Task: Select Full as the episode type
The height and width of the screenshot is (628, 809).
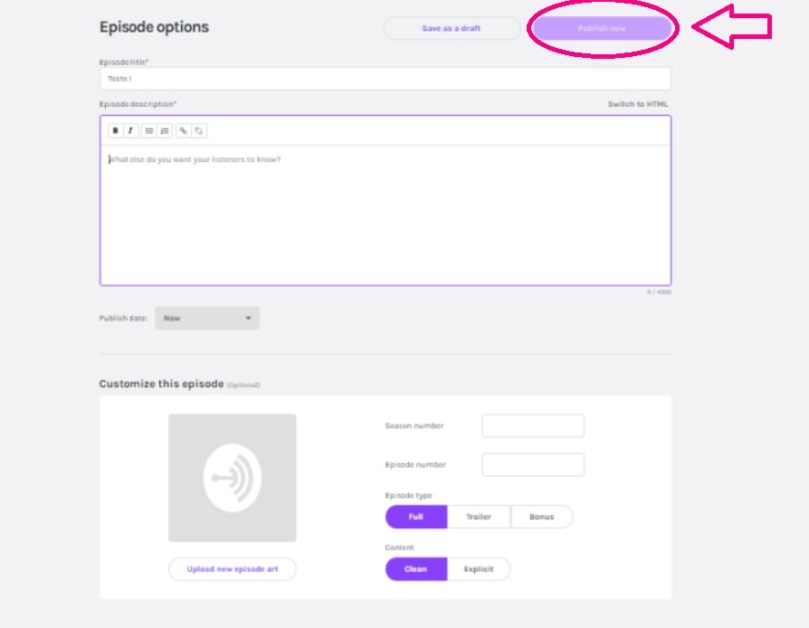Action: coord(415,516)
